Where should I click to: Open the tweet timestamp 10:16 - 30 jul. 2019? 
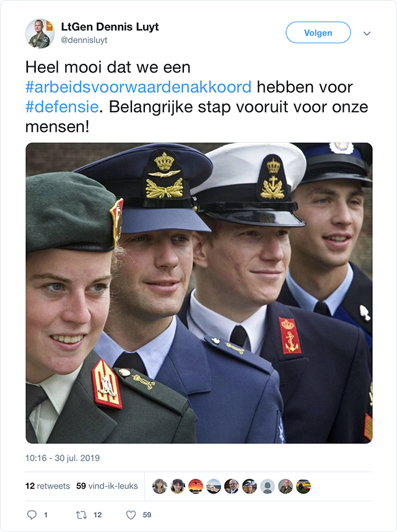63,458
